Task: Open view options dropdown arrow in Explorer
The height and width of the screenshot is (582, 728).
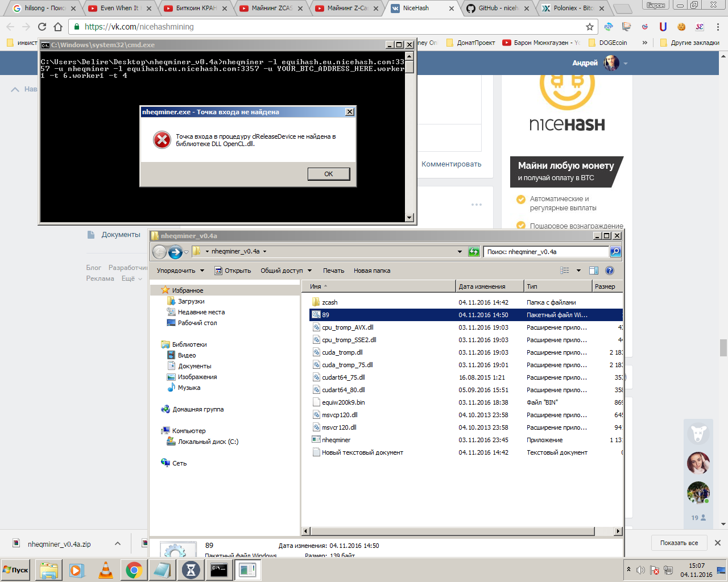Action: coord(579,271)
